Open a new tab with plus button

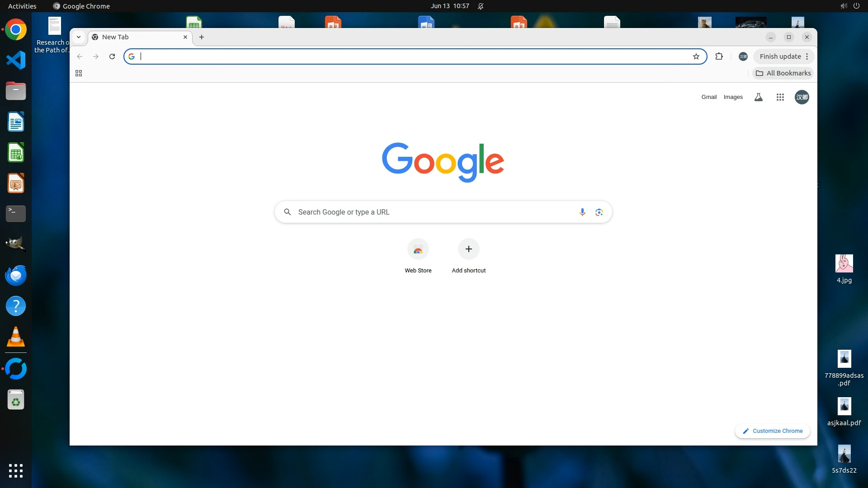pos(202,37)
